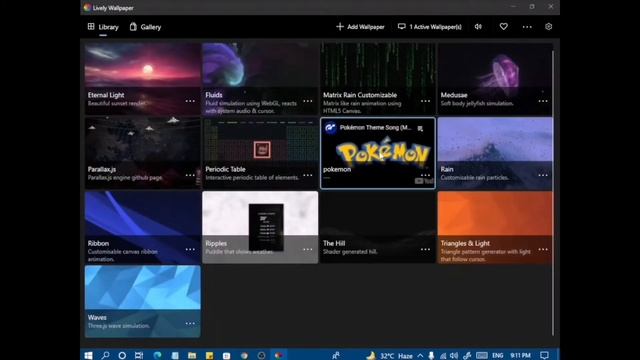The image size is (640, 360).
Task: Click the Pokémon video channel avatar icon
Action: [x=330, y=128]
